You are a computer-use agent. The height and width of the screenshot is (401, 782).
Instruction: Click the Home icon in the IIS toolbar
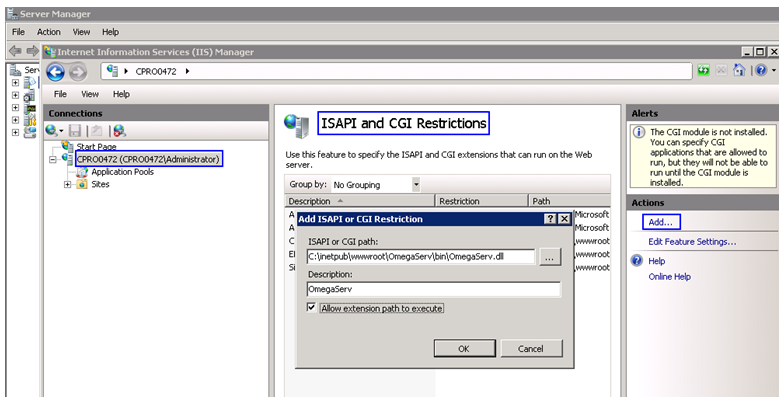pos(739,70)
